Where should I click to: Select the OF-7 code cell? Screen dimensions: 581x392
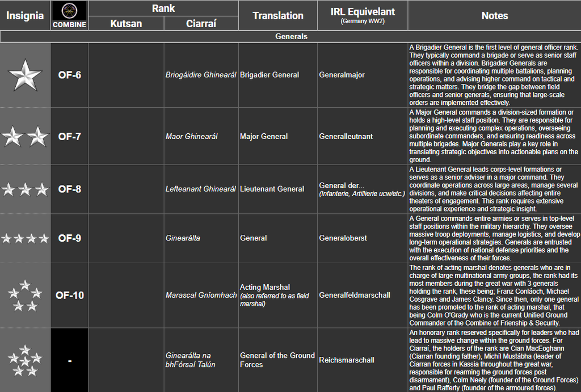point(70,136)
